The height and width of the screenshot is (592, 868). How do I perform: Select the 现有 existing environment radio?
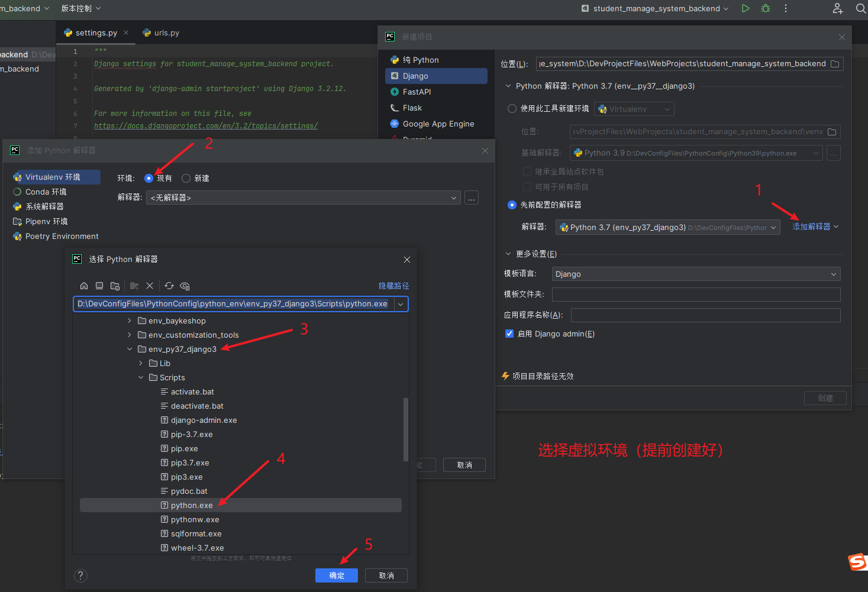pos(149,178)
